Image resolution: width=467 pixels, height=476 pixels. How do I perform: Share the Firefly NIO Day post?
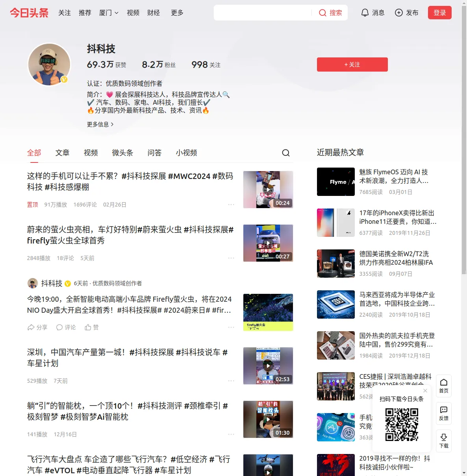pos(37,327)
